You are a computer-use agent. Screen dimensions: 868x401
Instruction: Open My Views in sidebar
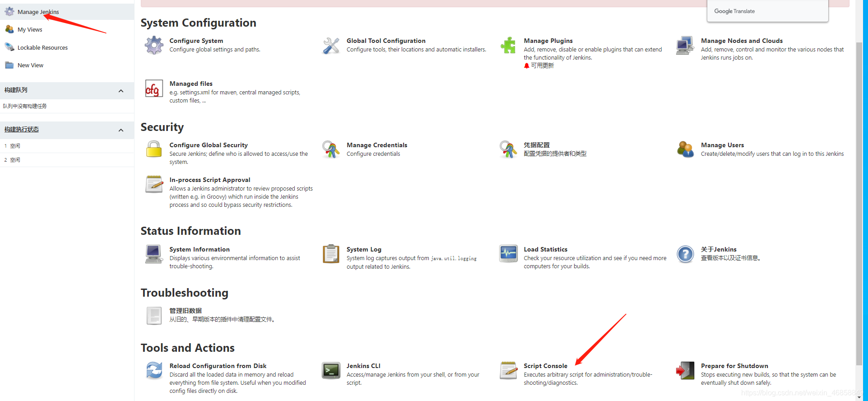tap(30, 29)
